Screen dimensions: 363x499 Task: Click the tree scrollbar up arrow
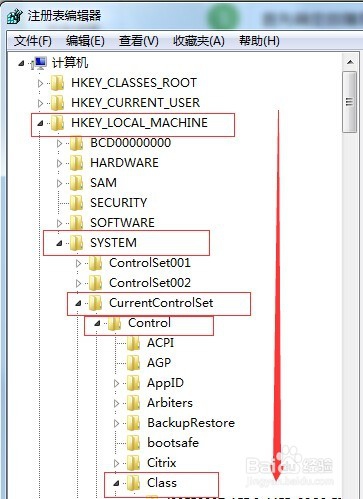point(350,62)
